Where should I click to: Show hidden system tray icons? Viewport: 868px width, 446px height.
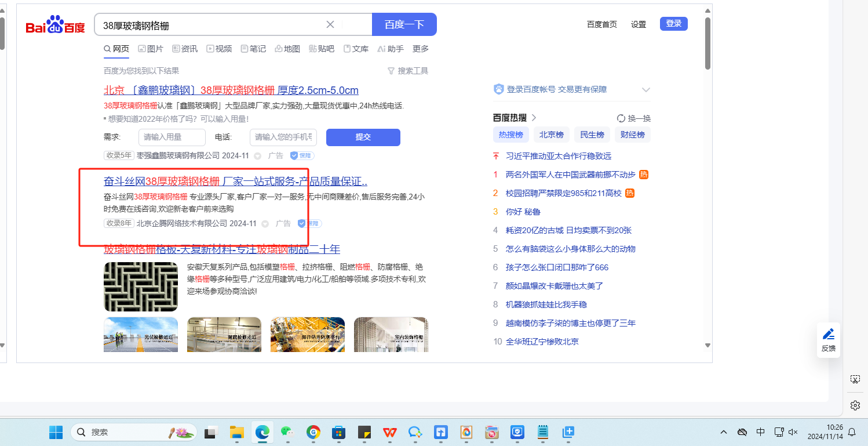coord(724,432)
